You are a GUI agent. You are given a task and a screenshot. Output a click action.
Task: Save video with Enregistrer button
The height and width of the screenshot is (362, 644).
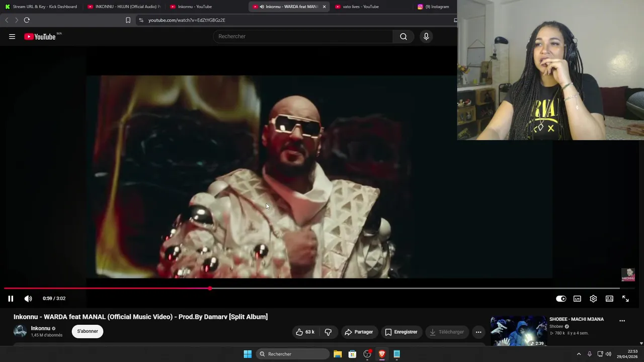click(x=401, y=332)
